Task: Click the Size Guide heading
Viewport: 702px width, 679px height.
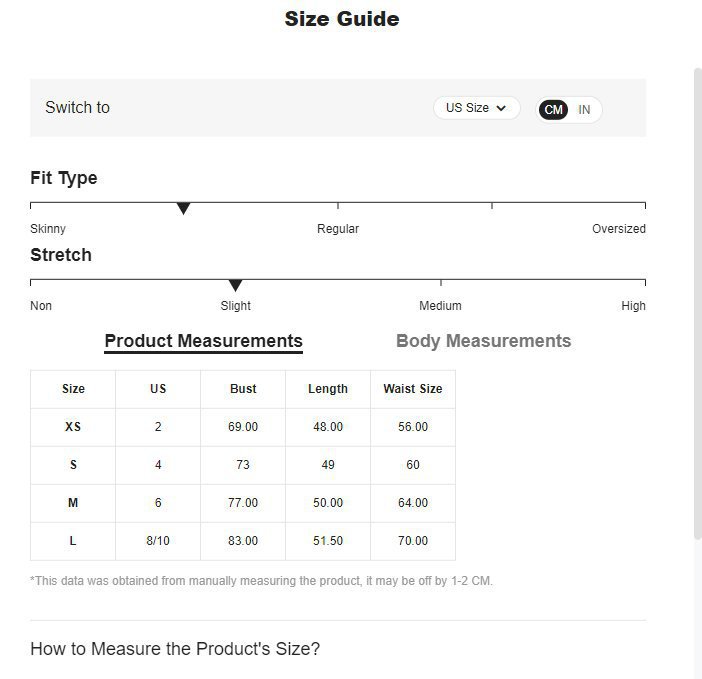Action: 342,19
